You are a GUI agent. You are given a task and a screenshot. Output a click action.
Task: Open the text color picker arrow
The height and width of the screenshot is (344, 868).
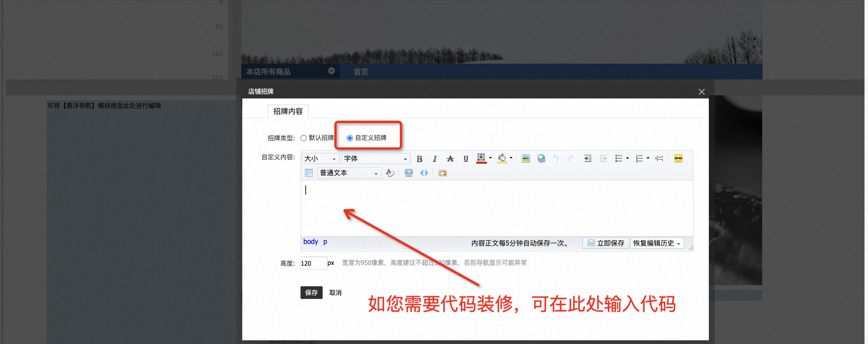490,158
